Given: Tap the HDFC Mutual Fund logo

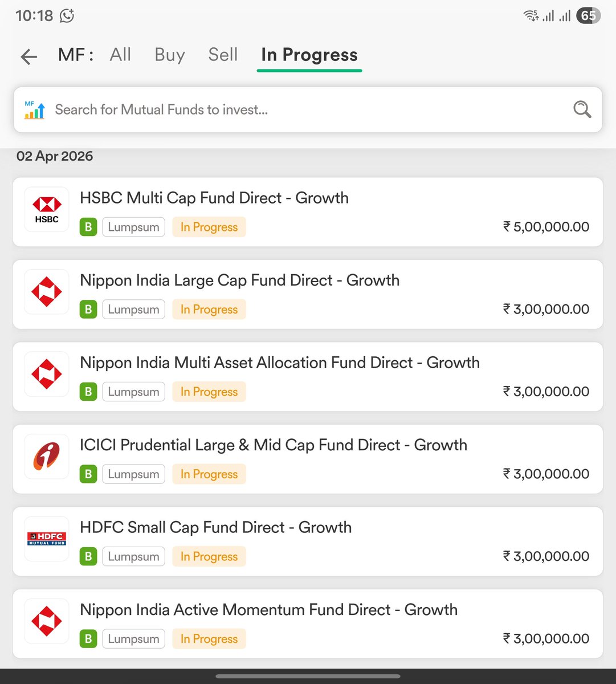Looking at the screenshot, I should pyautogui.click(x=47, y=539).
